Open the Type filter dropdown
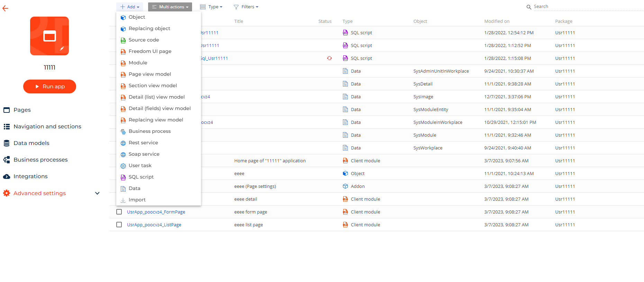 211,7
